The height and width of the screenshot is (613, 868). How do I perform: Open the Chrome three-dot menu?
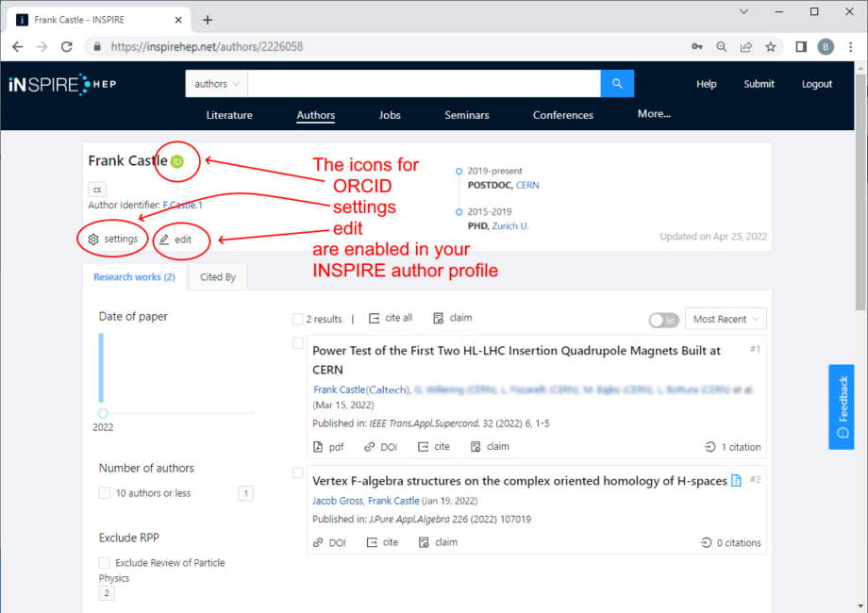(x=851, y=47)
